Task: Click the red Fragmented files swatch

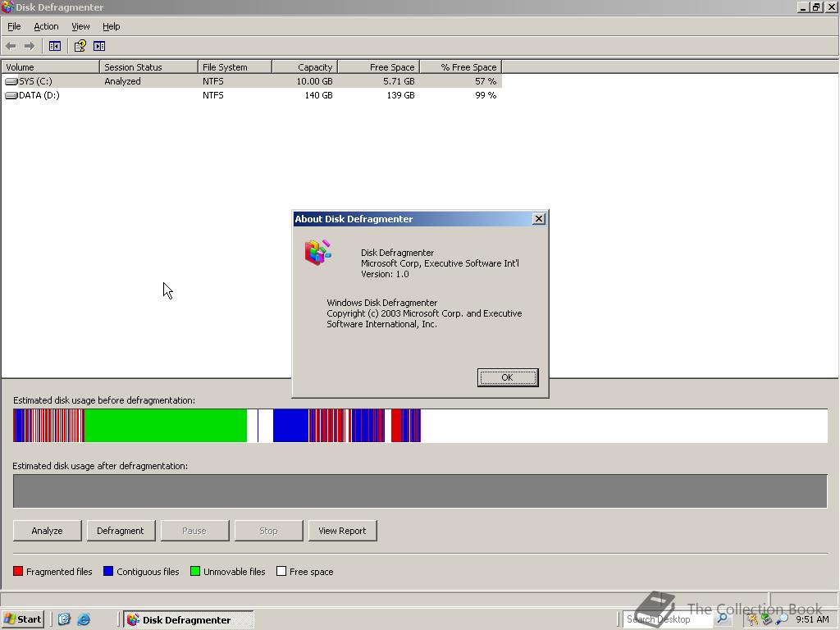Action: pos(18,571)
